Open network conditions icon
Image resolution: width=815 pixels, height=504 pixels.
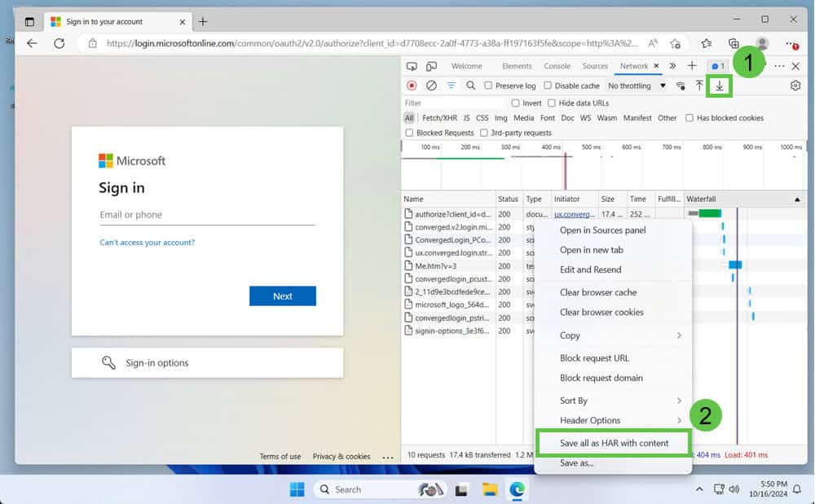[x=681, y=85]
